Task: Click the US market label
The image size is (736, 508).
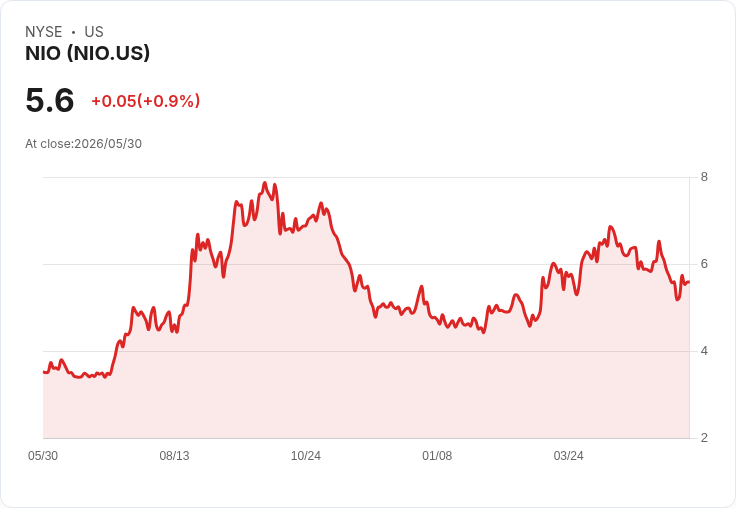Action: [x=94, y=32]
